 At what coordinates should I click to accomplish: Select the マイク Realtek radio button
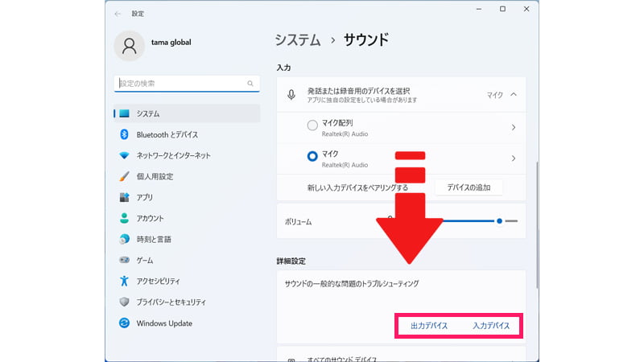tap(312, 157)
